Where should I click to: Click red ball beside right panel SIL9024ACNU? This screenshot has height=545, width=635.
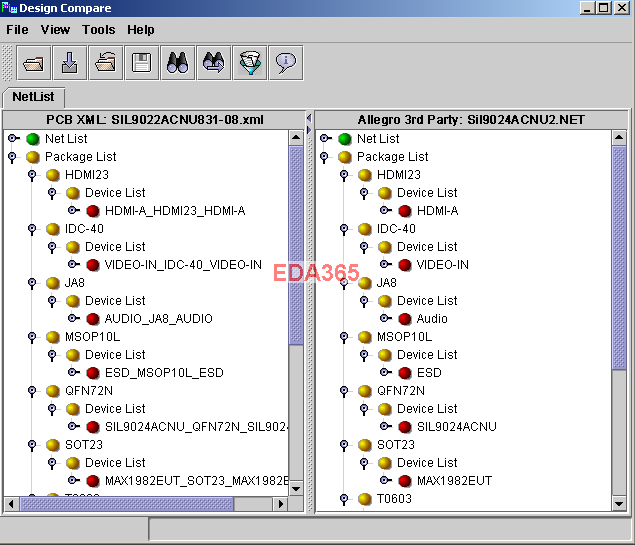[x=405, y=427]
